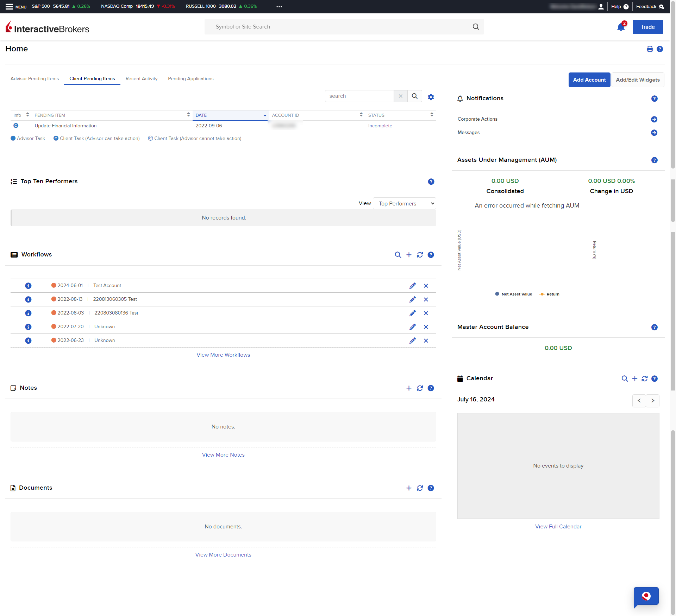Change the Top Performers view dropdown
The width and height of the screenshot is (676, 616).
click(x=404, y=203)
